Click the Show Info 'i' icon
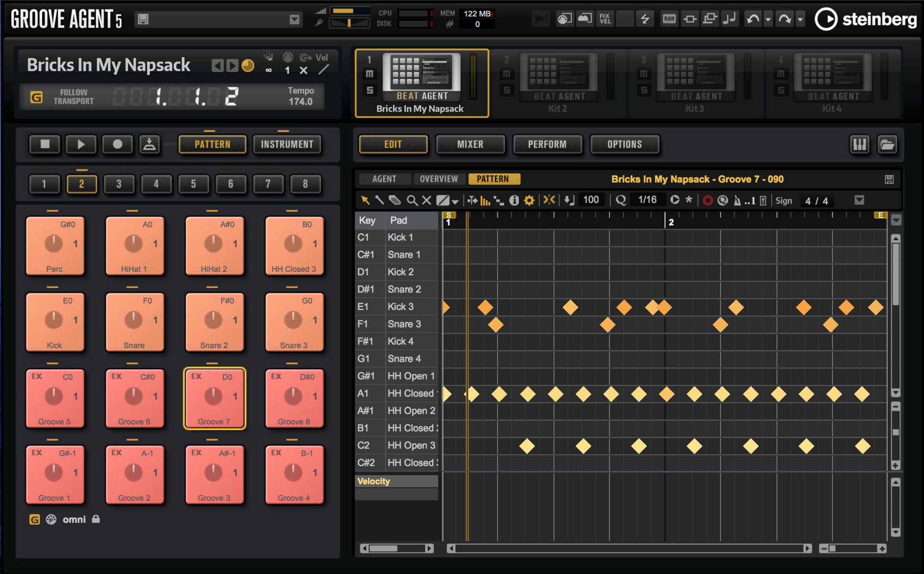924x574 pixels. click(514, 200)
